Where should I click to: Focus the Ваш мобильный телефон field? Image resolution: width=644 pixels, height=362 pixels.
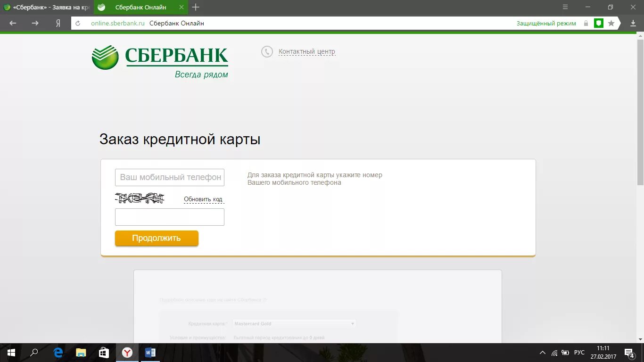pos(170,177)
